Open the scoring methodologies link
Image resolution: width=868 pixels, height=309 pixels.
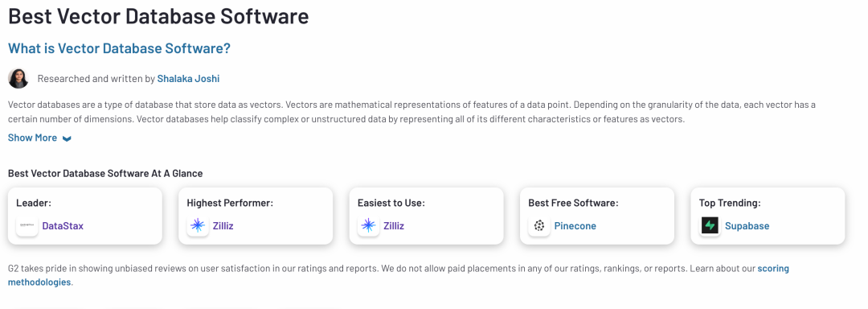pos(399,275)
